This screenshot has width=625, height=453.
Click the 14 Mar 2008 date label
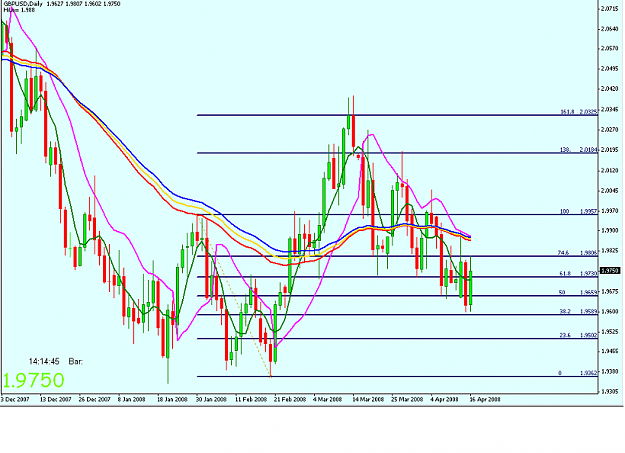(x=368, y=399)
